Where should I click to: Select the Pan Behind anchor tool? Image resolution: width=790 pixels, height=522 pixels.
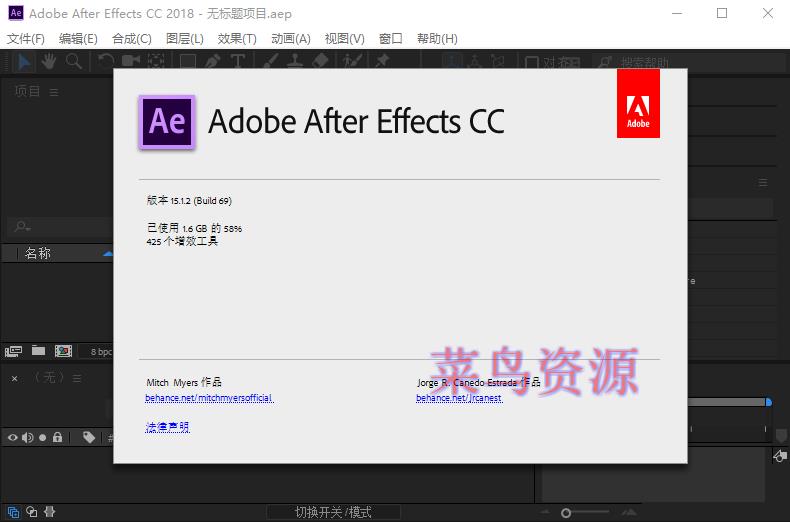tap(156, 61)
